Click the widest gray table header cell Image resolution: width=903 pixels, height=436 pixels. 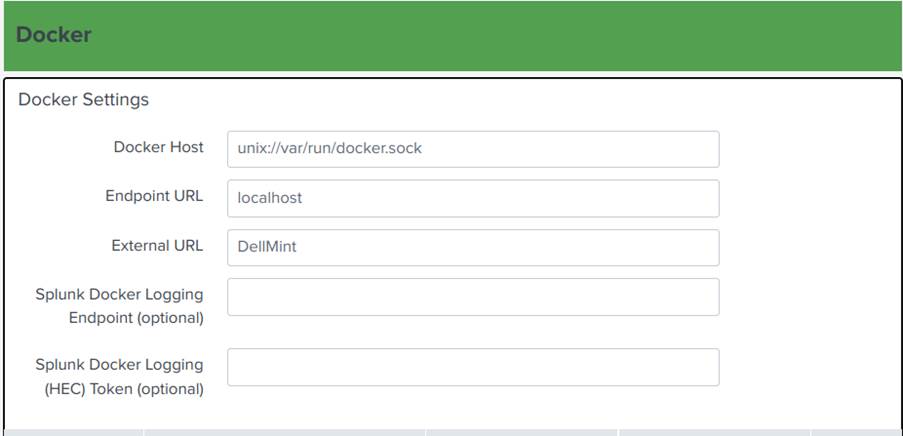(284, 432)
